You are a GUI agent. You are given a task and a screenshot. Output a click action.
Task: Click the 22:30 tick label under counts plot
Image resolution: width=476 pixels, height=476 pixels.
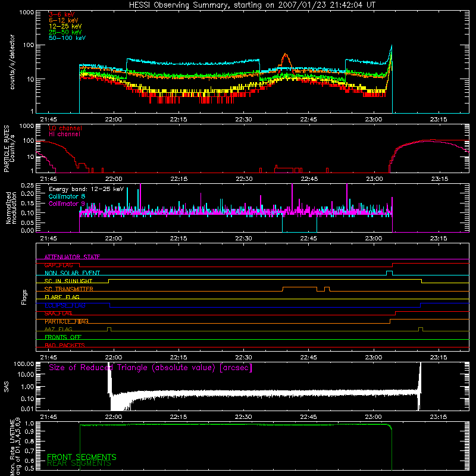tap(243, 120)
